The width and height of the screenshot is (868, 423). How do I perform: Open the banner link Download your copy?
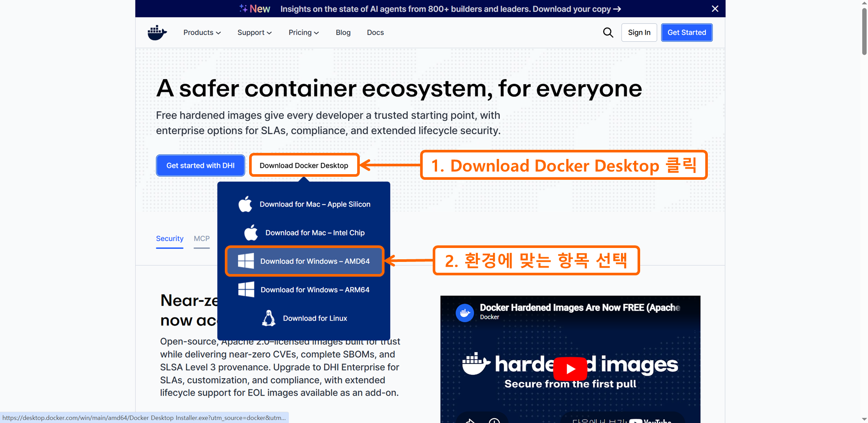click(x=577, y=9)
